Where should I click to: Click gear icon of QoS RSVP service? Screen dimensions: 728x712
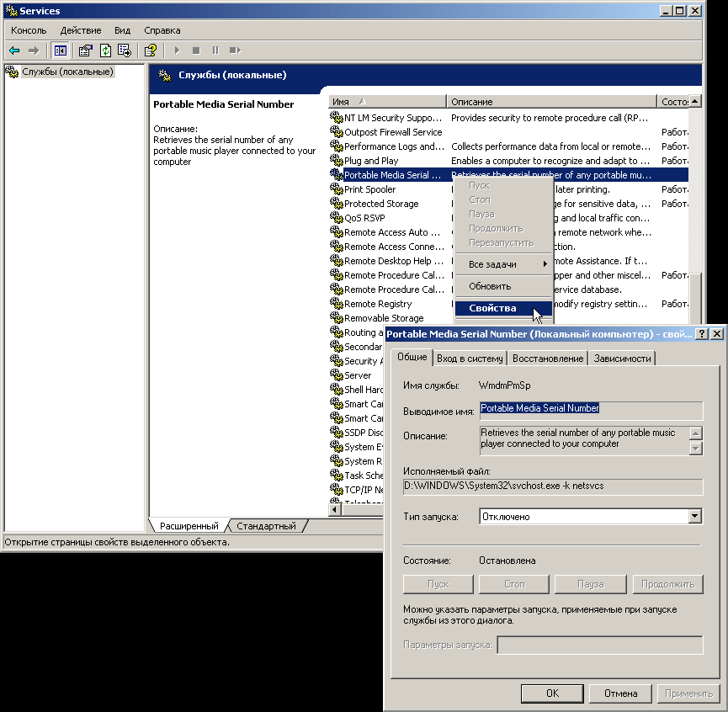coord(336,217)
